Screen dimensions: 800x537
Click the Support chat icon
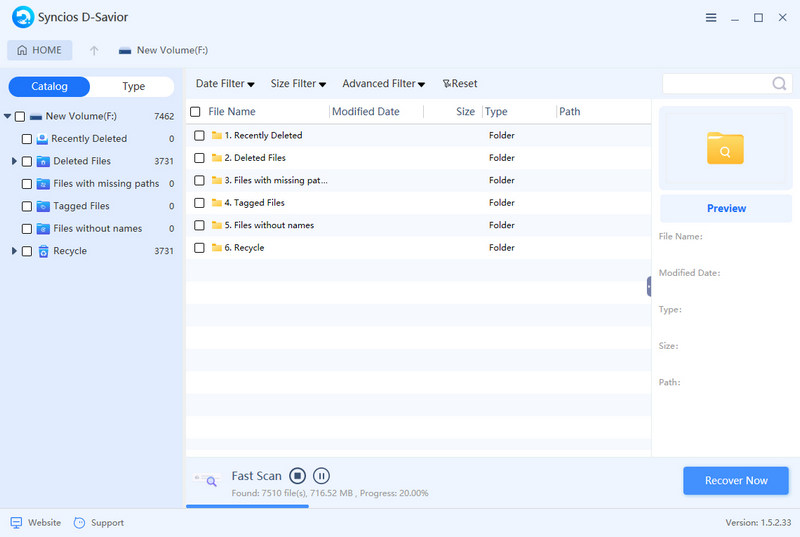click(79, 523)
